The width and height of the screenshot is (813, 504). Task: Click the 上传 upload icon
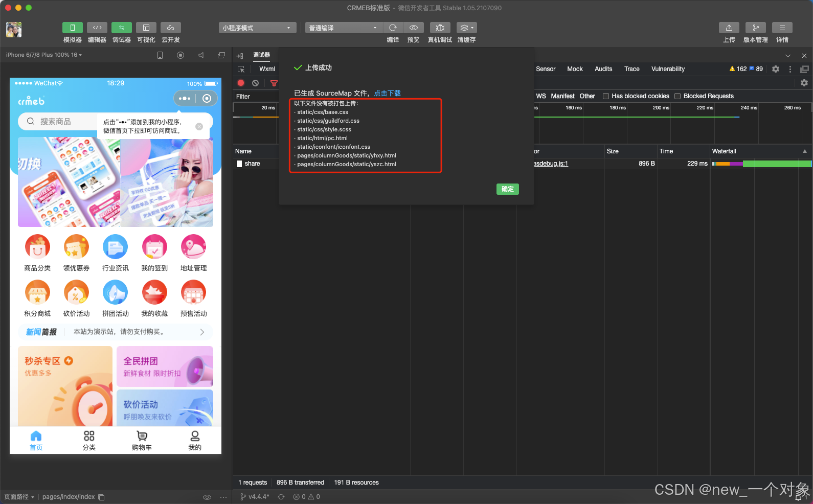729,28
